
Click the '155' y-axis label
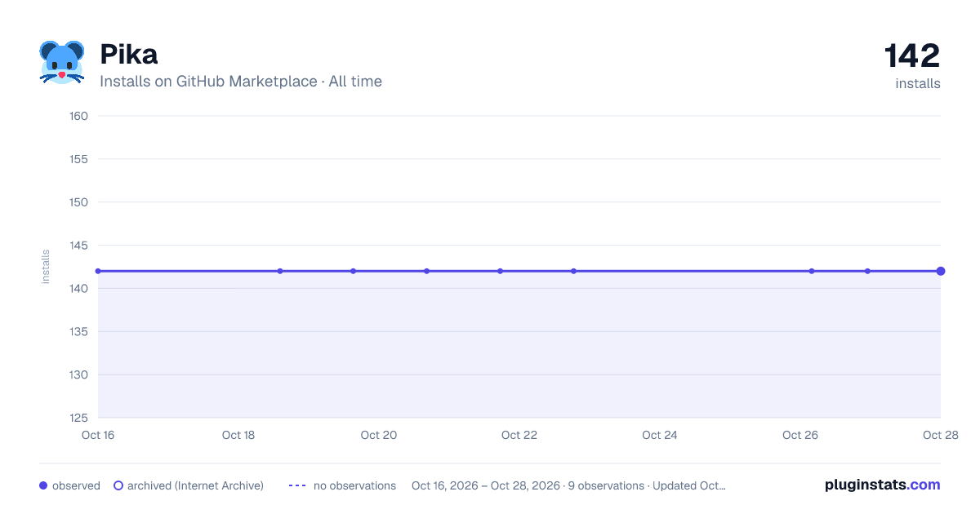pyautogui.click(x=79, y=159)
